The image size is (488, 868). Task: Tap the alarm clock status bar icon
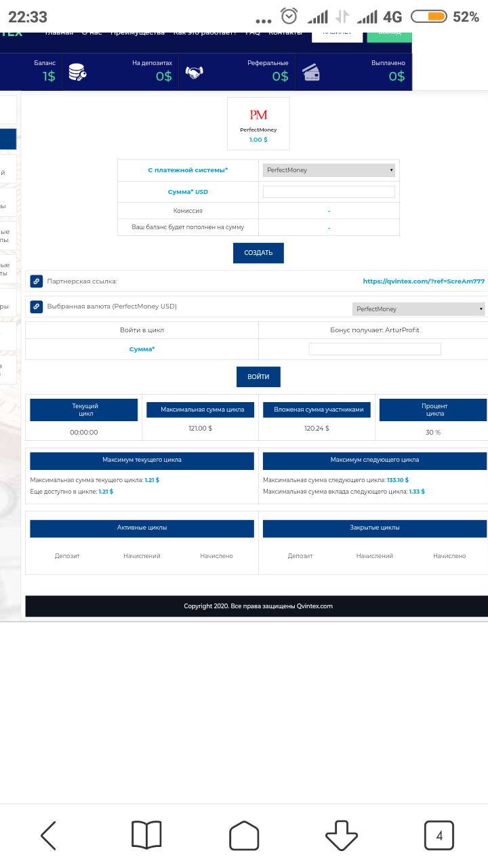(x=289, y=16)
